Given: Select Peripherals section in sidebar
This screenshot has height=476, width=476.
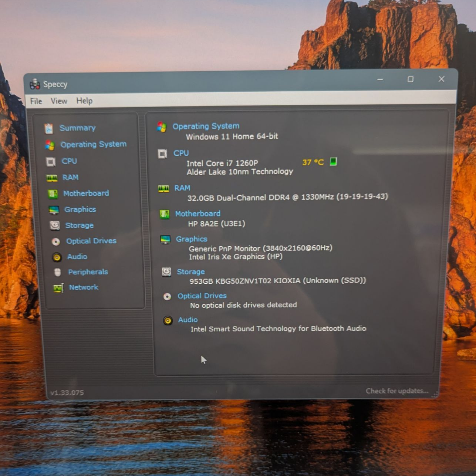Looking at the screenshot, I should 88,272.
